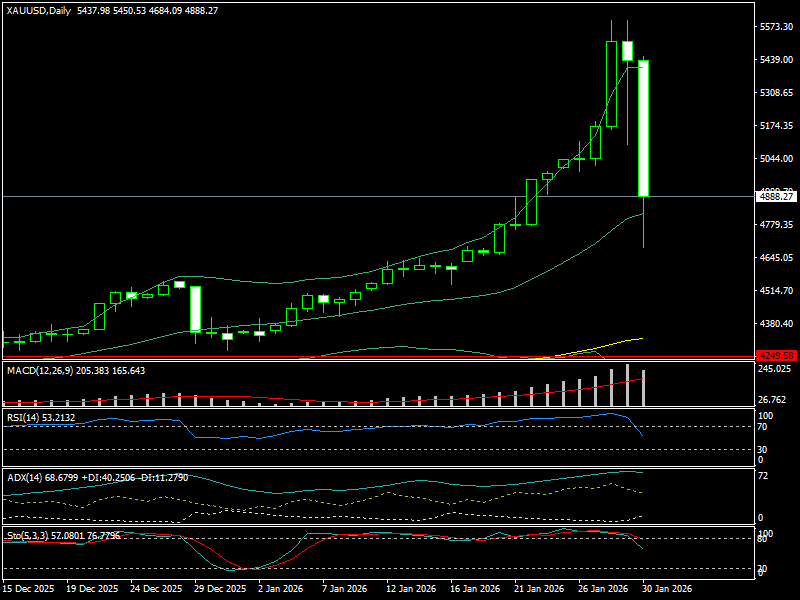Select the red 4249.58 price level tag
Viewport: 800px width, 600px height.
[x=775, y=355]
